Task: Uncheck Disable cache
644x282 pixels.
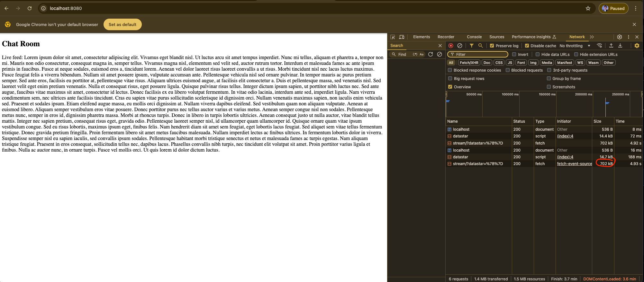Action: coord(527,46)
